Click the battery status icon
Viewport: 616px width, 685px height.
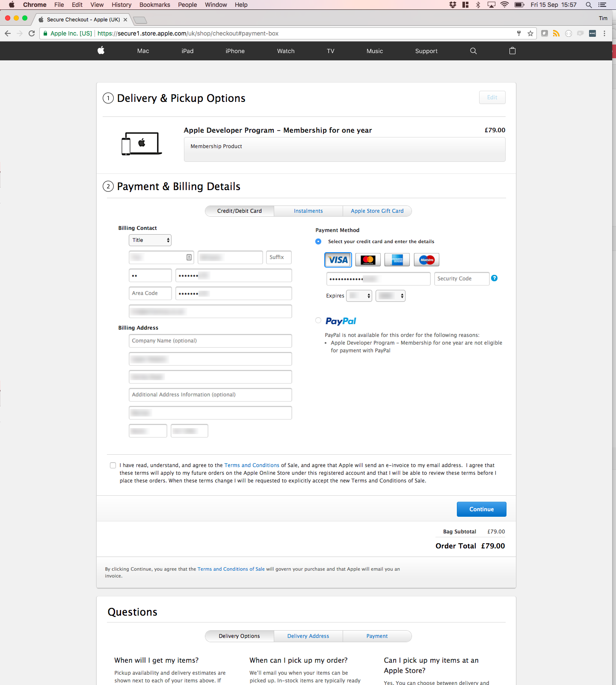tap(519, 5)
